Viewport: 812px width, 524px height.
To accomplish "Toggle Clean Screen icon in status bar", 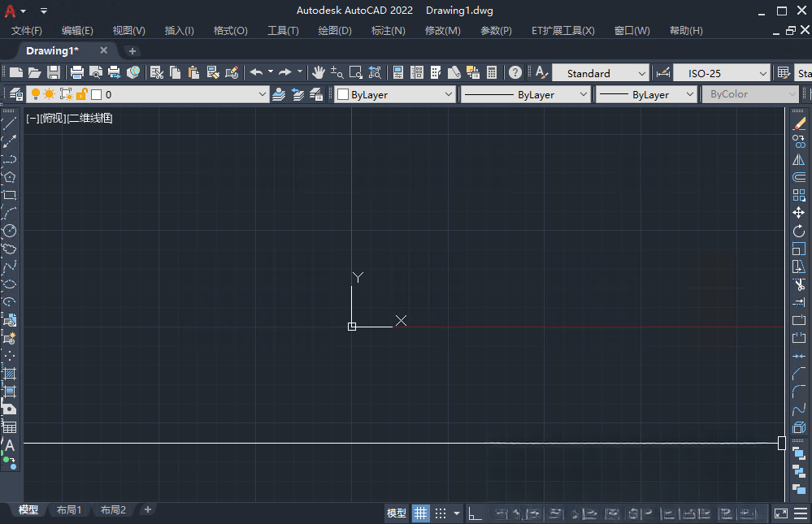I will [x=780, y=513].
